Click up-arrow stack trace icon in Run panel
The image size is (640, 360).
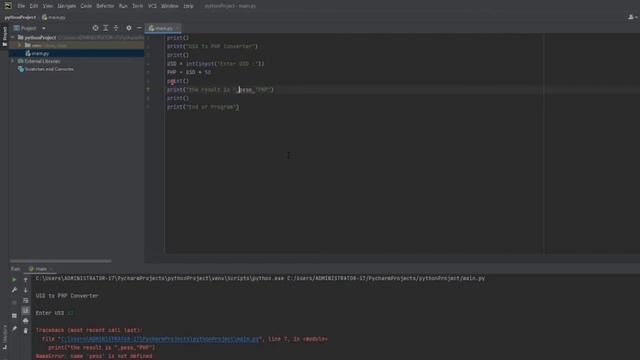pyautogui.click(x=26, y=280)
